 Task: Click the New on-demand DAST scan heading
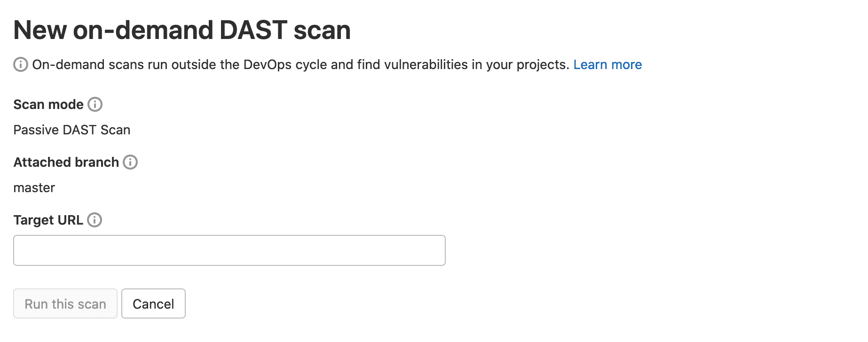(x=182, y=29)
